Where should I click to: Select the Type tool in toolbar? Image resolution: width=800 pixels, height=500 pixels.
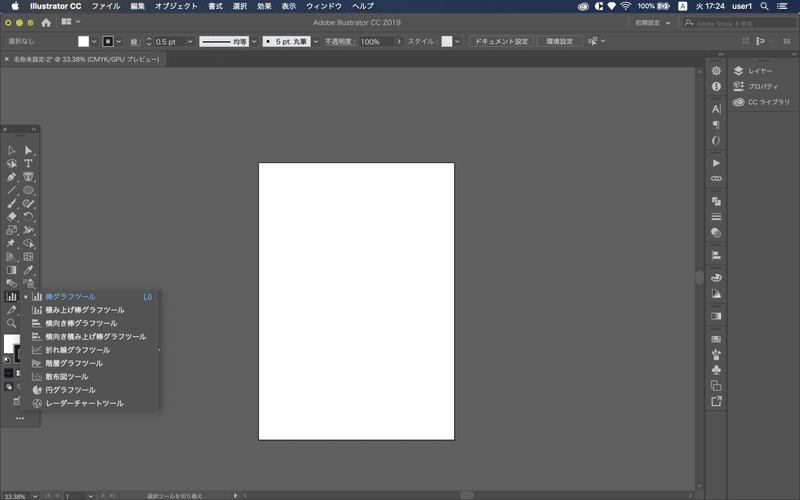point(28,164)
